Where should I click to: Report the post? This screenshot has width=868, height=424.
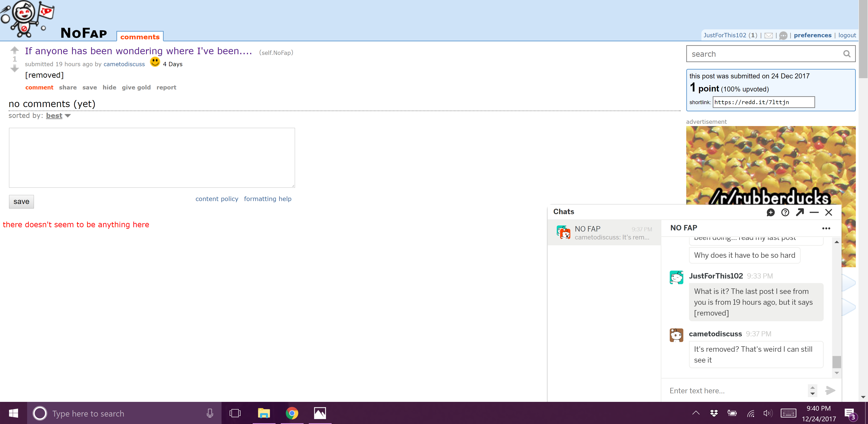point(166,88)
